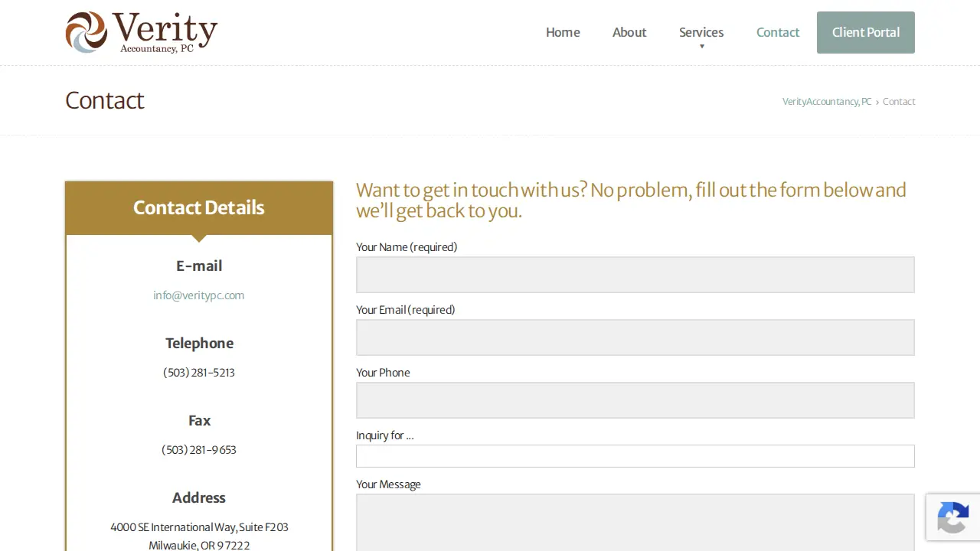The width and height of the screenshot is (980, 551).
Task: Click the Your Name (required) label
Action: click(407, 247)
